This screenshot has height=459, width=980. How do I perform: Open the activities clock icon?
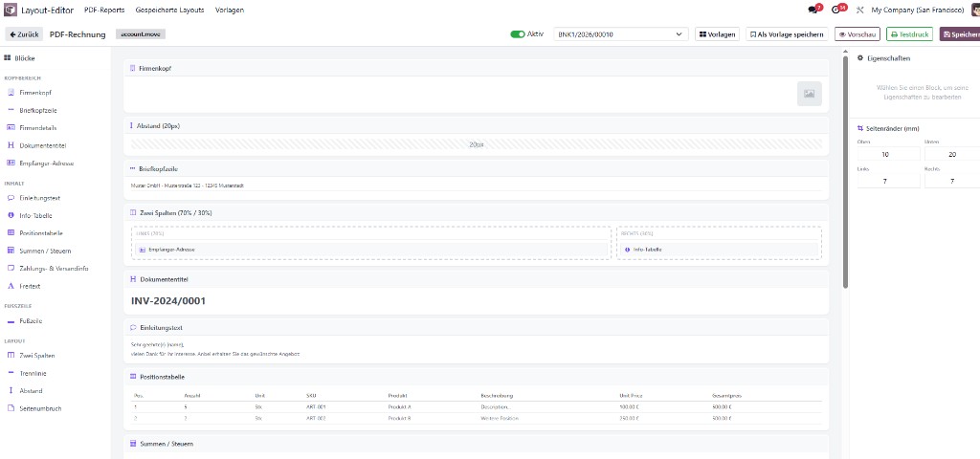click(837, 10)
